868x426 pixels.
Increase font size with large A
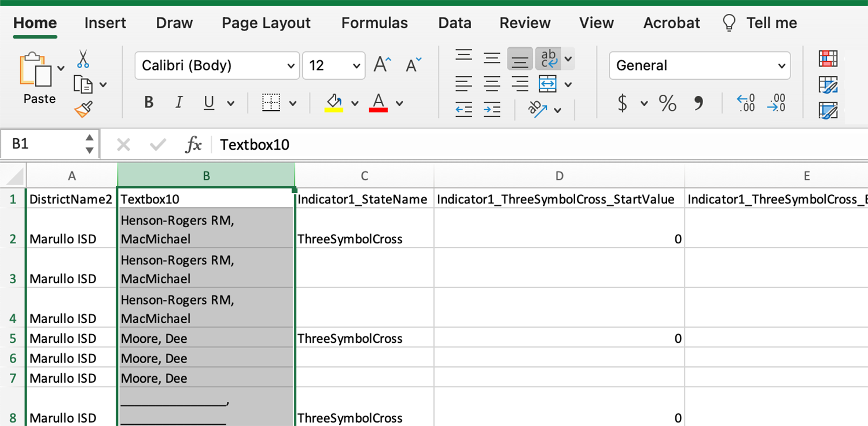click(382, 65)
